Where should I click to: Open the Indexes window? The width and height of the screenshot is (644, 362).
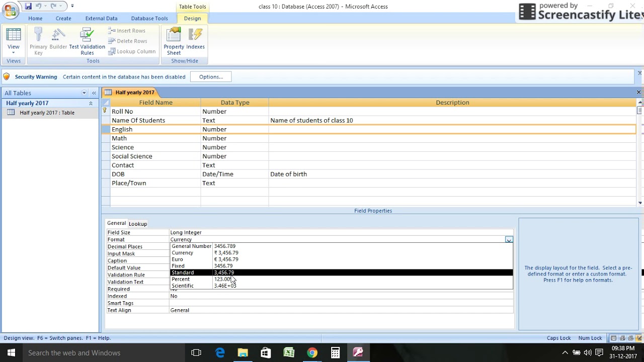click(195, 39)
